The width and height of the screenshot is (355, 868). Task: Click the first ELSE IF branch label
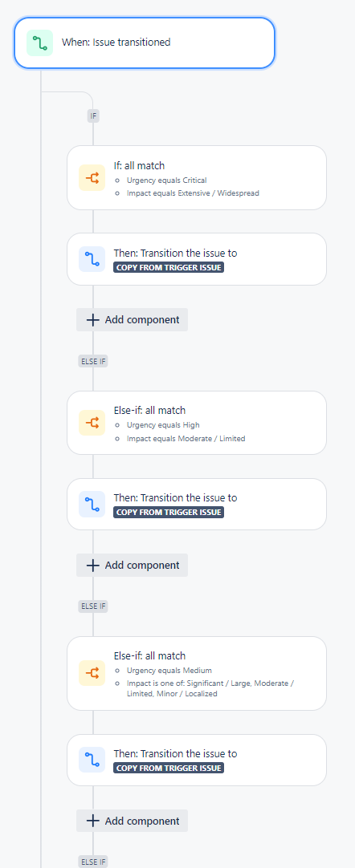tap(93, 362)
